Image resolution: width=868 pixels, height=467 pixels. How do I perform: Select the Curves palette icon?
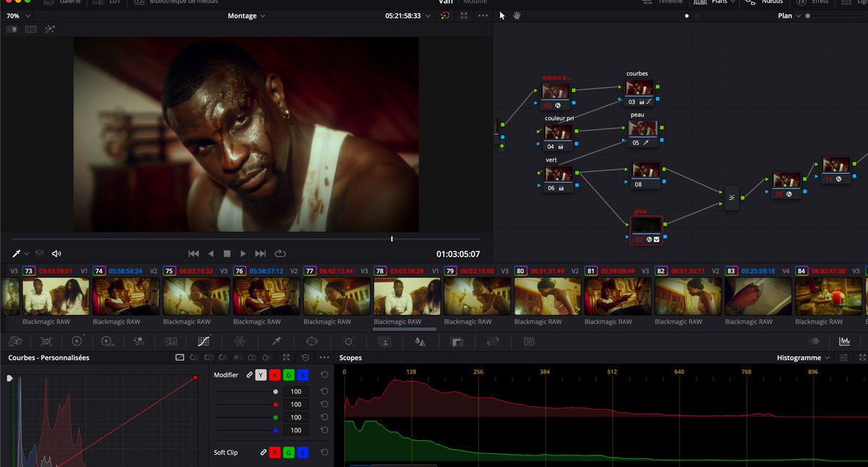pyautogui.click(x=203, y=340)
